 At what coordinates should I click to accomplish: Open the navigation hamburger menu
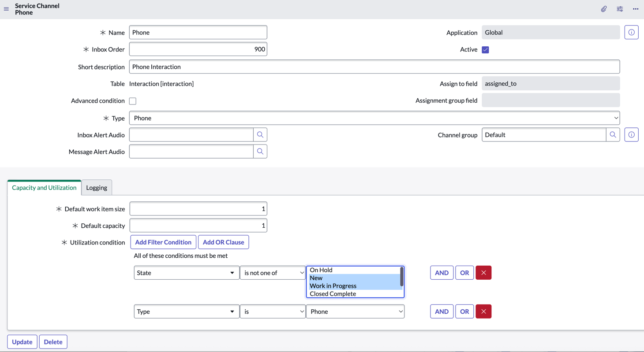tap(6, 9)
